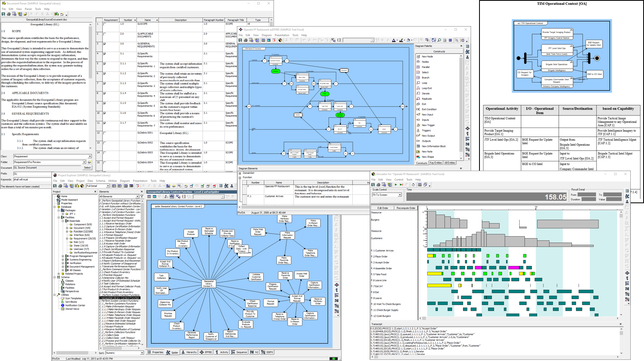This screenshot has width=644, height=361.
Task: Check Requirement box for row 13 GLDebris 0002
Action: tap(105, 143)
